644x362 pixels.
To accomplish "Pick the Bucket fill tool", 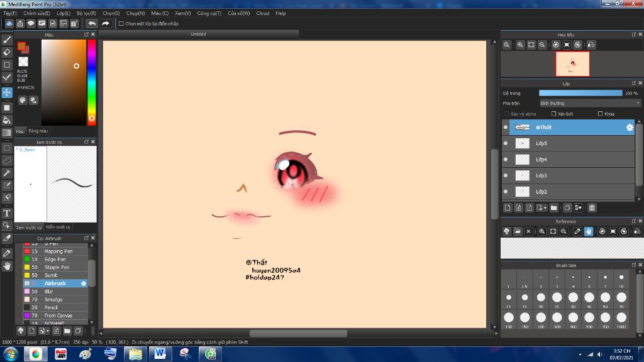I will point(7,120).
